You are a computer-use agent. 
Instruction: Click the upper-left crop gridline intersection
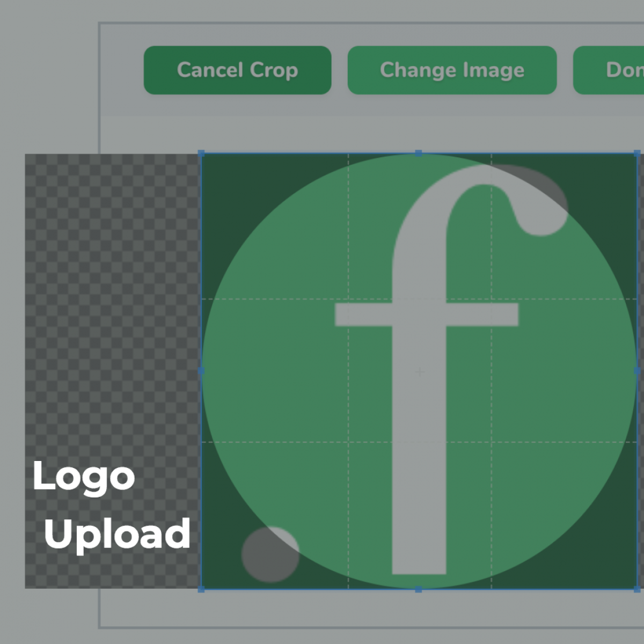coord(348,299)
